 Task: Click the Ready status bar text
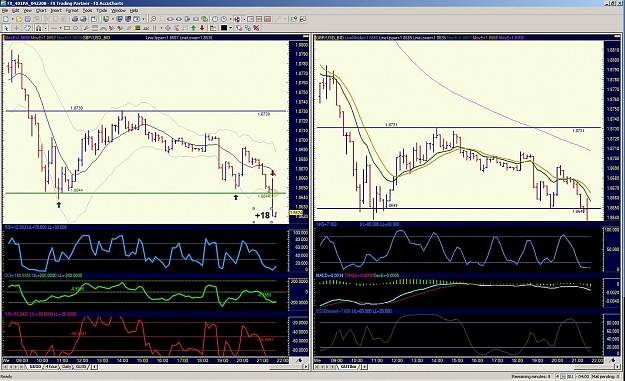6,376
